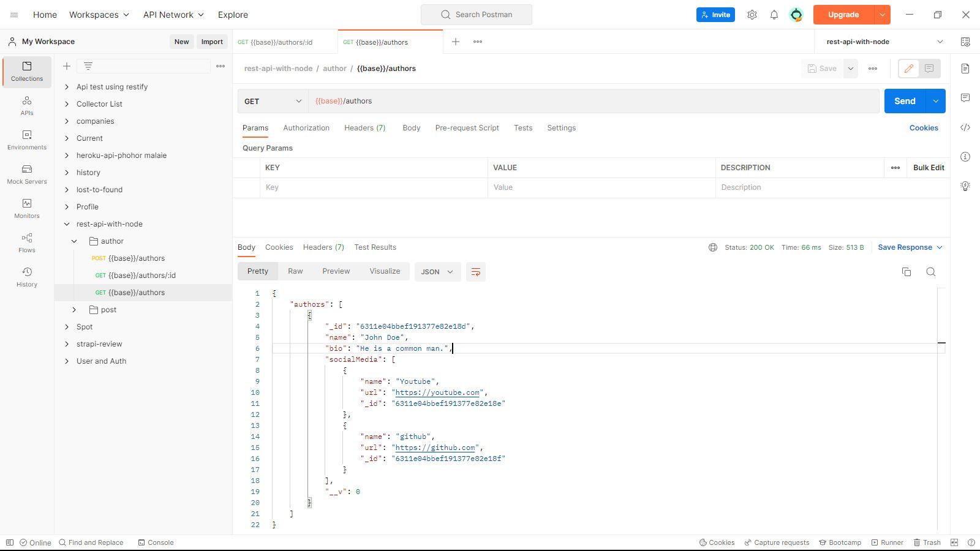Viewport: 980px width, 551px height.
Task: Toggle the sidebar icon in the status bar
Action: 10,542
